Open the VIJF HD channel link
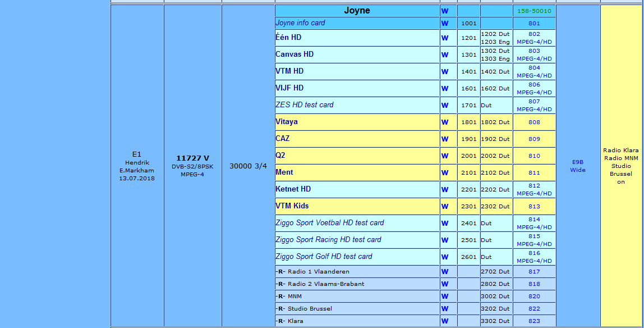The width and height of the screenshot is (644, 328). point(289,88)
